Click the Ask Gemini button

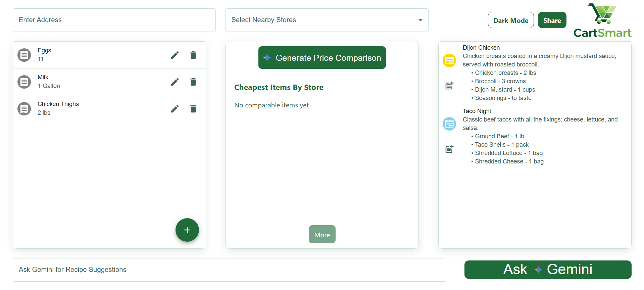548,270
